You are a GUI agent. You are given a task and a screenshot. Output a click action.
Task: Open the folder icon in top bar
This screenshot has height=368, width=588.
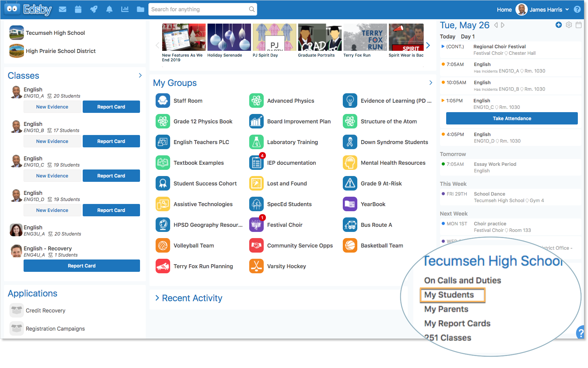point(140,9)
